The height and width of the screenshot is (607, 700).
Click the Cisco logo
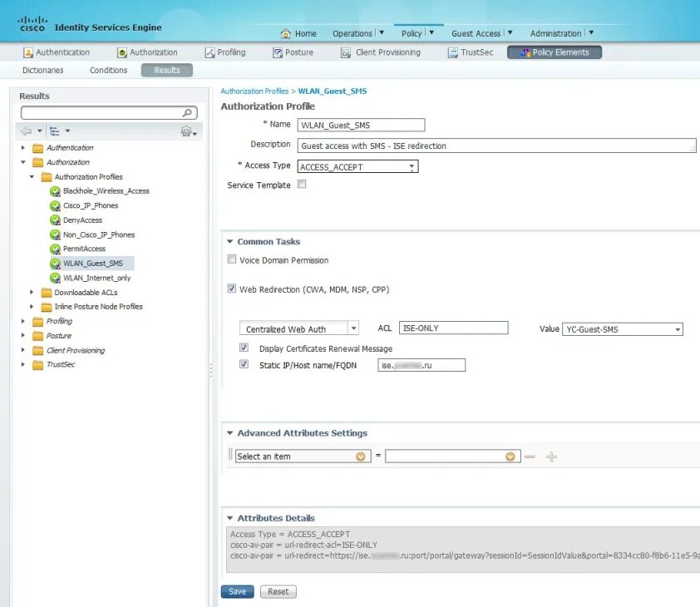pyautogui.click(x=32, y=23)
